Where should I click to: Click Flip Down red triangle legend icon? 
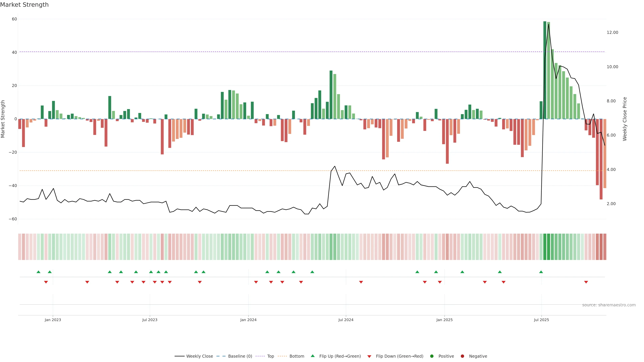tap(369, 356)
